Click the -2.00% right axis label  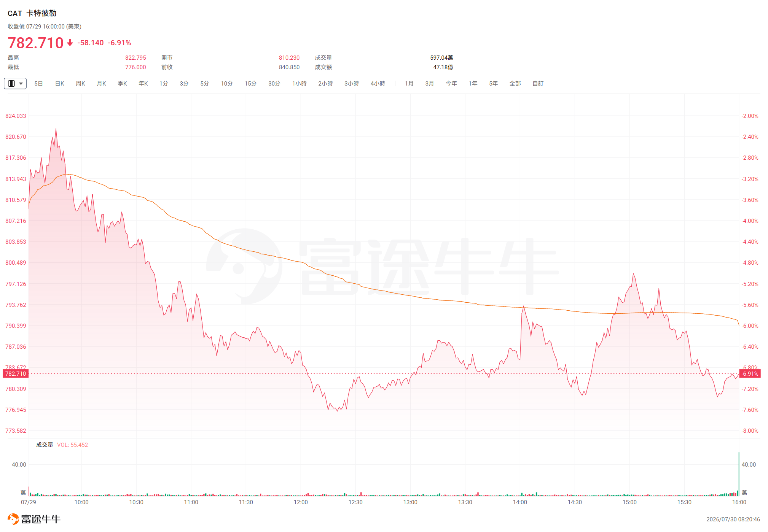(x=750, y=116)
